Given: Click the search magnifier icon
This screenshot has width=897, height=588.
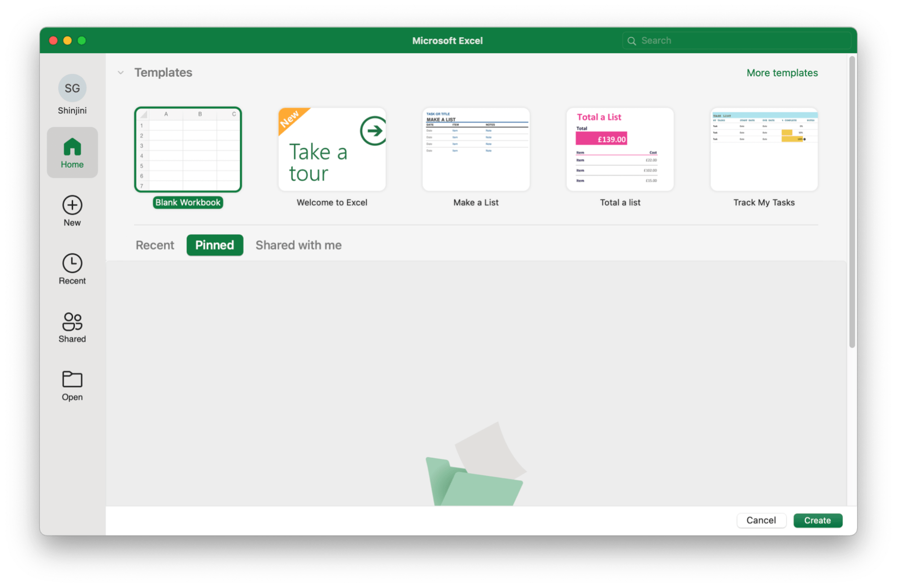Looking at the screenshot, I should coord(631,41).
